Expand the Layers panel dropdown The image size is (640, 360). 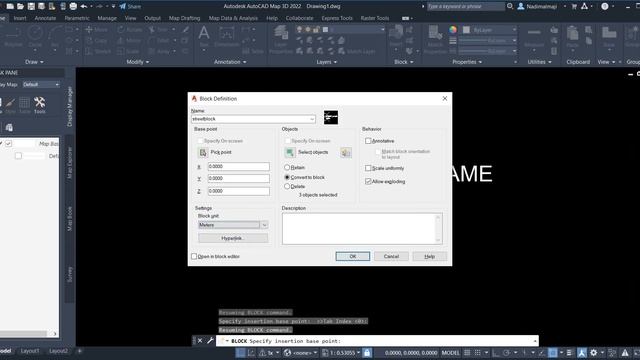pos(327,62)
